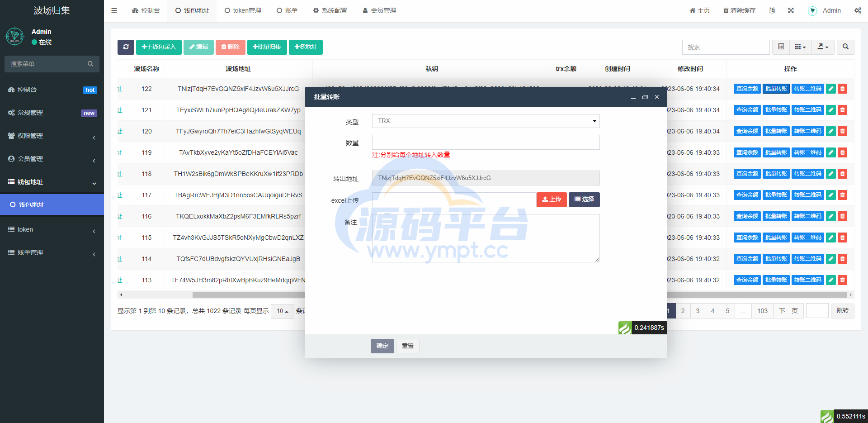This screenshot has height=423, width=868.
Task: Open the settings cogs icon at top right
Action: (858, 10)
